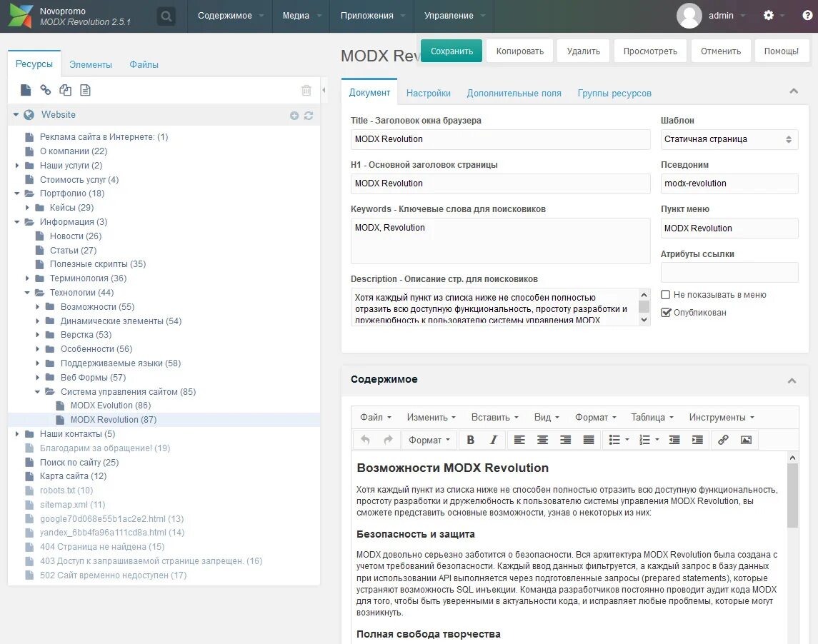The image size is (818, 644).
Task: Expand the 'Возможности (55)' folder
Action: [x=38, y=306]
